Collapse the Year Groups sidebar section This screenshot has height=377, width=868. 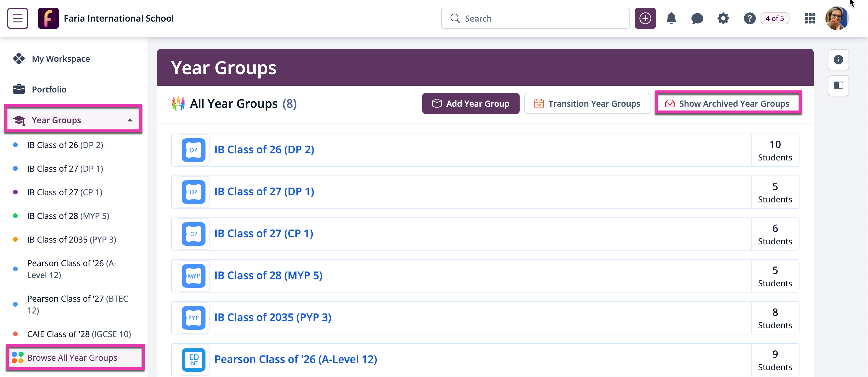click(x=130, y=120)
